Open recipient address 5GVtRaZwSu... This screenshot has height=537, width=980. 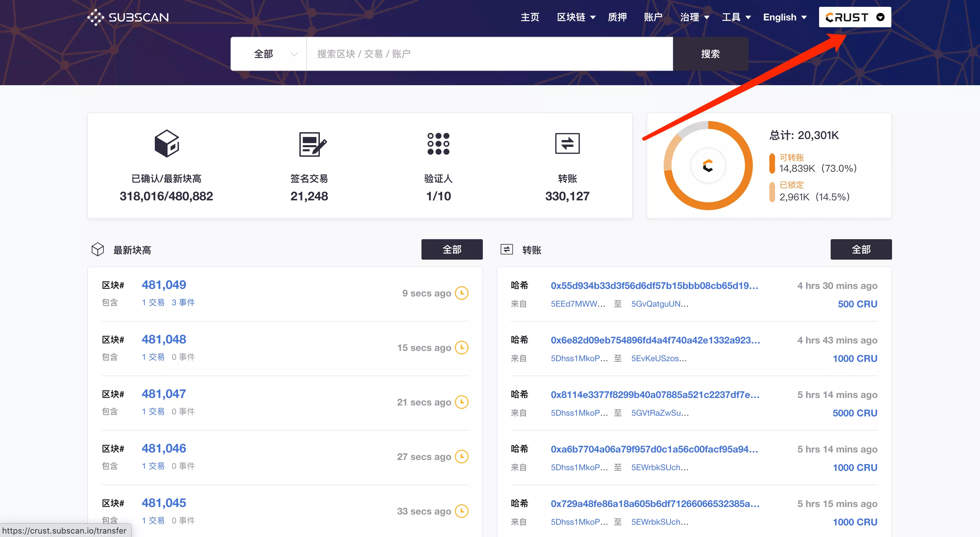660,413
